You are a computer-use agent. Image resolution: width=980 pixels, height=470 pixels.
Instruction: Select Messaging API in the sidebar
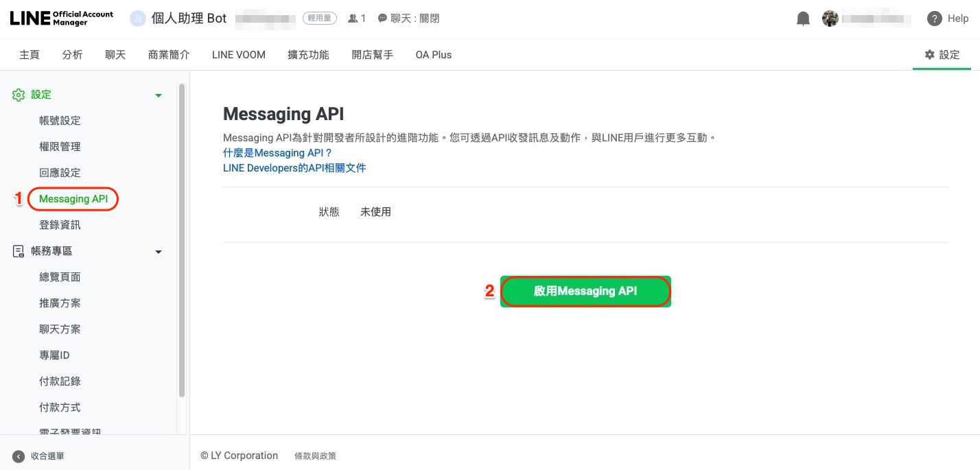coord(73,199)
